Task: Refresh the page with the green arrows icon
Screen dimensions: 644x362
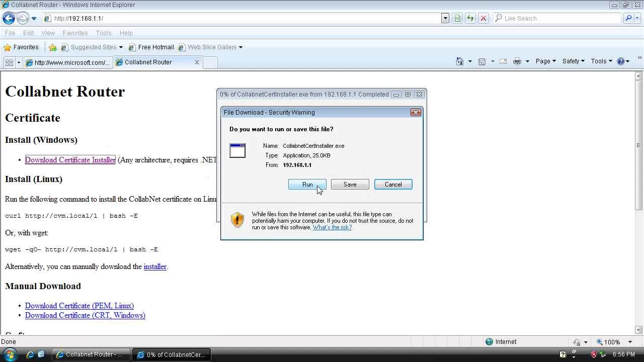Action: click(470, 19)
